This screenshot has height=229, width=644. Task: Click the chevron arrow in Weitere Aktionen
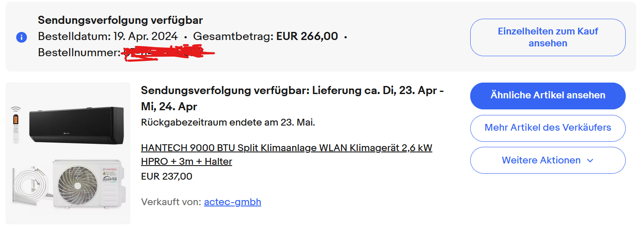pyautogui.click(x=590, y=160)
